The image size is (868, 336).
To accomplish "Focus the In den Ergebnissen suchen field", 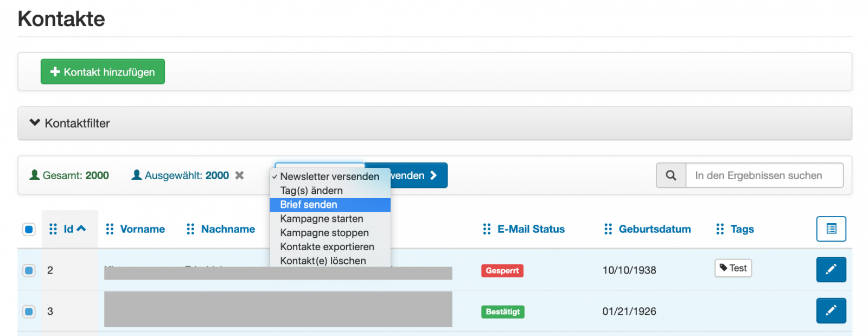I will (x=764, y=175).
